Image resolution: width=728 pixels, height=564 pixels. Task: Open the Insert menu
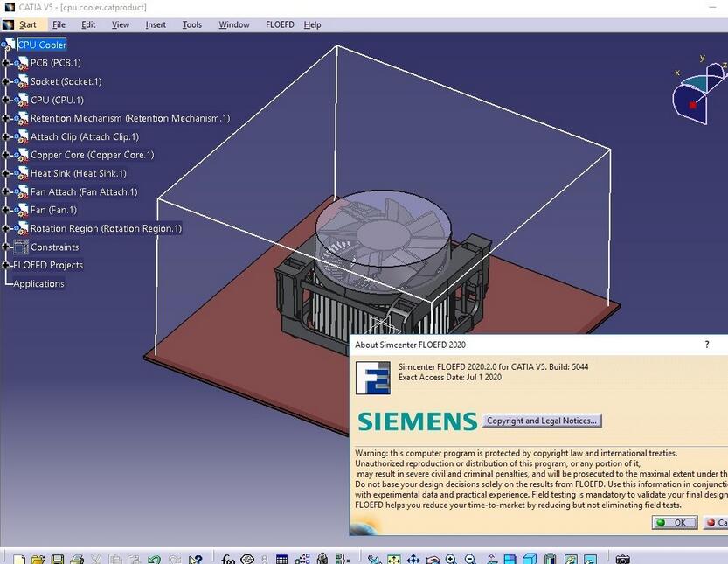coord(156,24)
